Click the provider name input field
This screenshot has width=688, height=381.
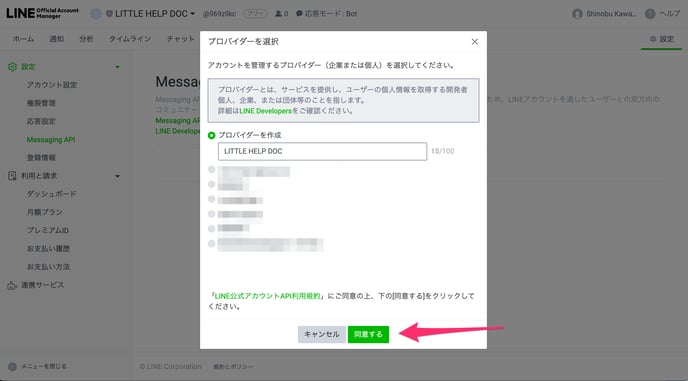(322, 151)
